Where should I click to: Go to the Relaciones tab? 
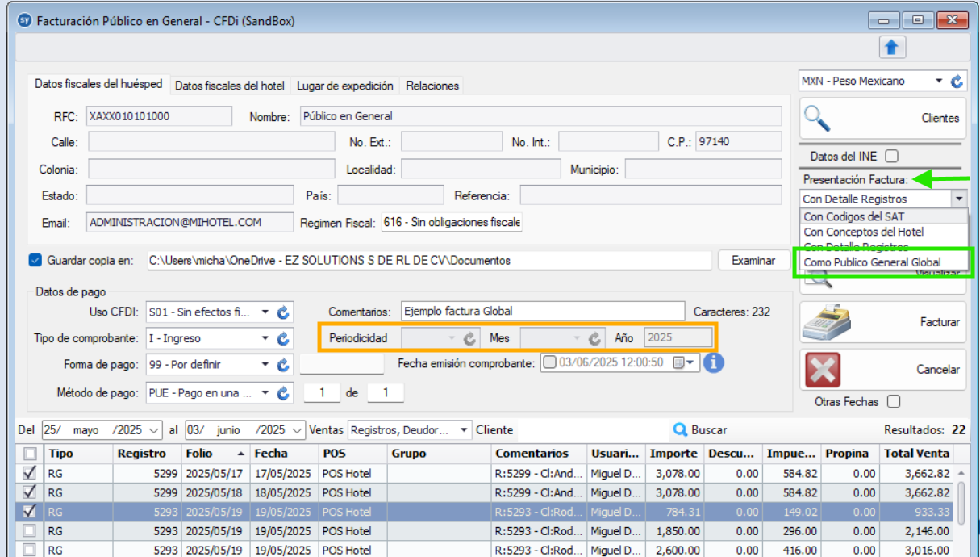[432, 86]
